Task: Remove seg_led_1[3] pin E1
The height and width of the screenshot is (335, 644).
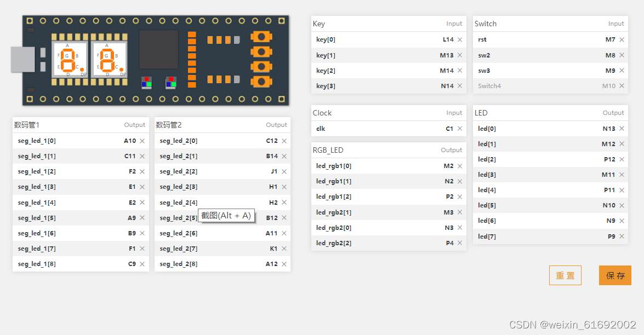Action: pos(142,187)
